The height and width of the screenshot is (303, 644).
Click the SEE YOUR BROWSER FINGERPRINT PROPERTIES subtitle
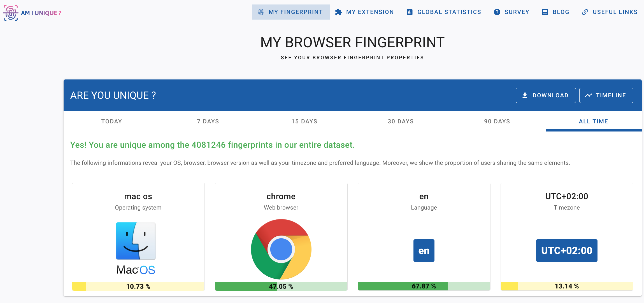pos(352,58)
